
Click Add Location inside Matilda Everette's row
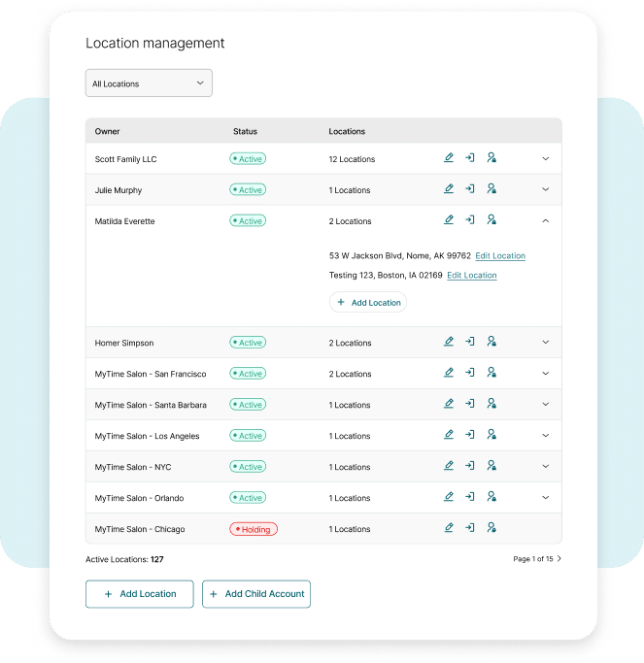(368, 303)
